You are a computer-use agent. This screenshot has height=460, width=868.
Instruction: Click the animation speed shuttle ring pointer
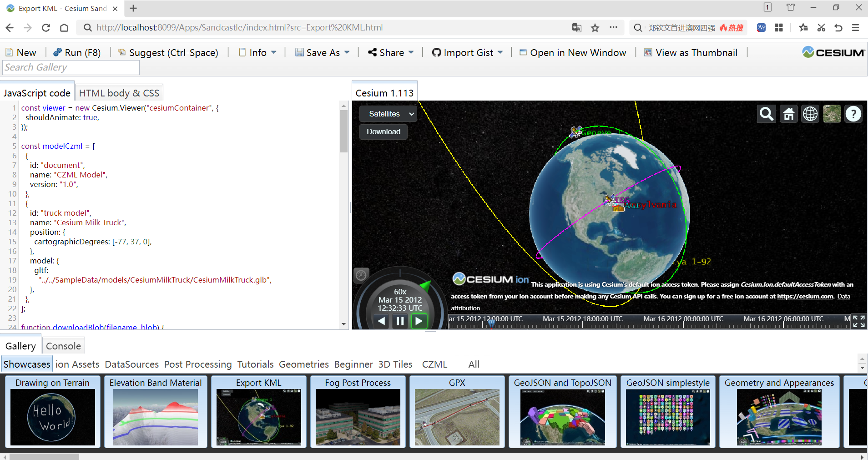425,286
